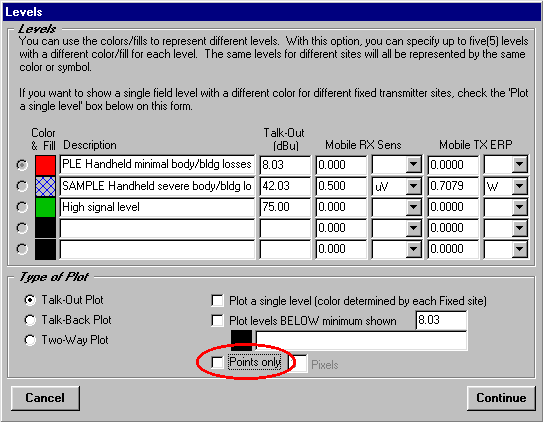
Task: Open the uV units dropdown in second row
Action: click(413, 186)
